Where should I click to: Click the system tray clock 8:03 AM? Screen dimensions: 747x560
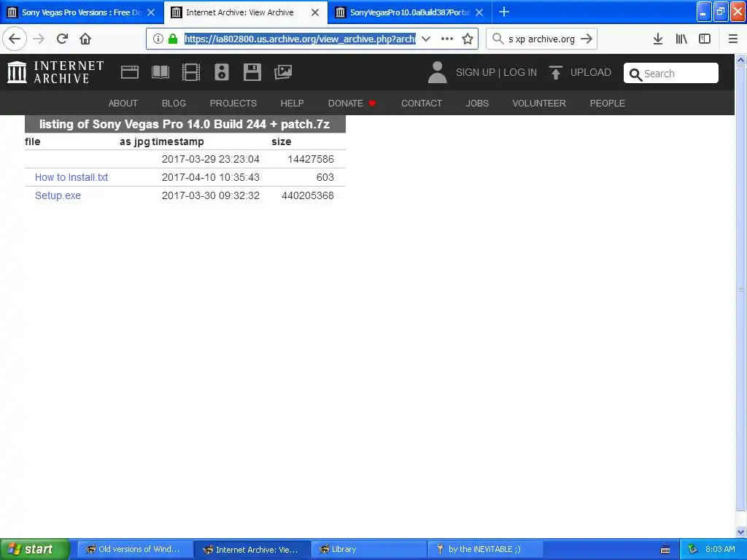click(720, 549)
